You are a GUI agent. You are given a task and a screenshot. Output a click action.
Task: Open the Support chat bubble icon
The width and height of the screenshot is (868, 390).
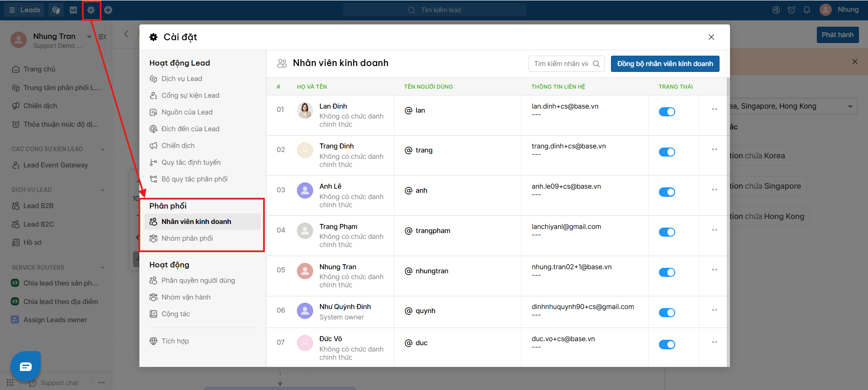click(26, 366)
